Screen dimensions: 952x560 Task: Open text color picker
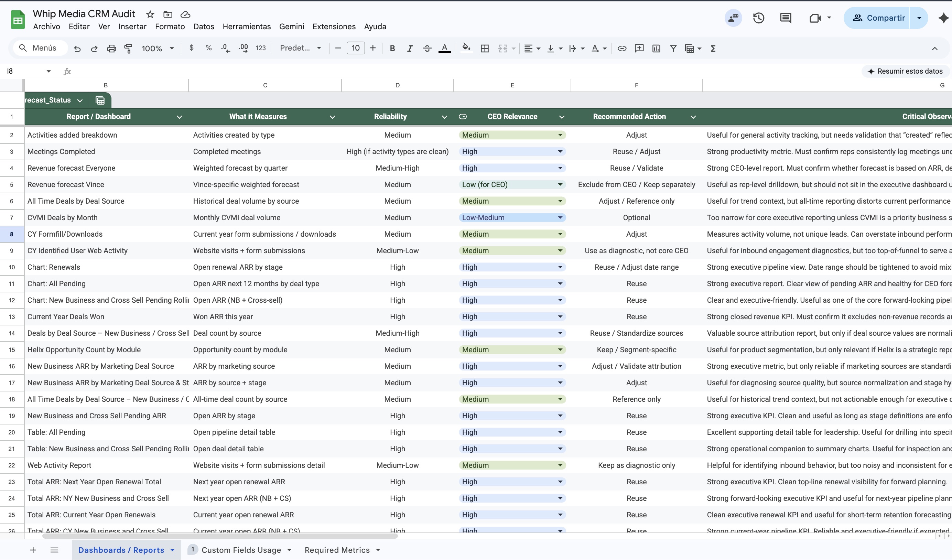445,49
